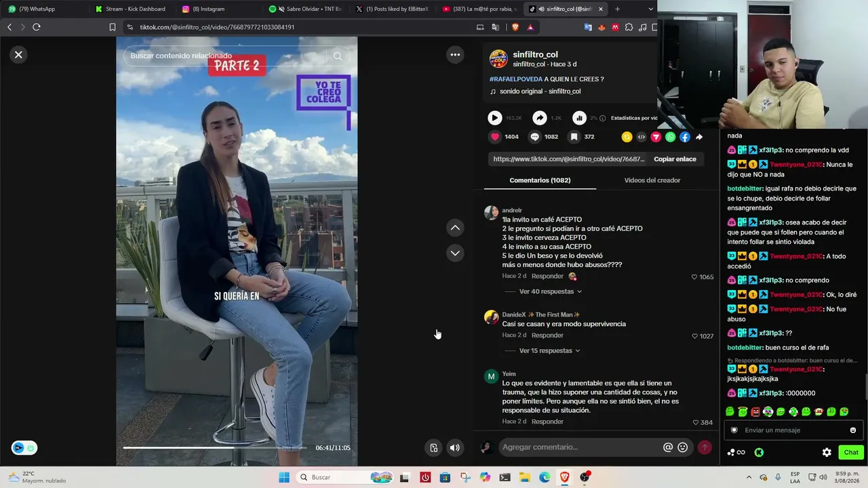Click the bar chart analytics icon
868x488 pixels.
tap(579, 118)
